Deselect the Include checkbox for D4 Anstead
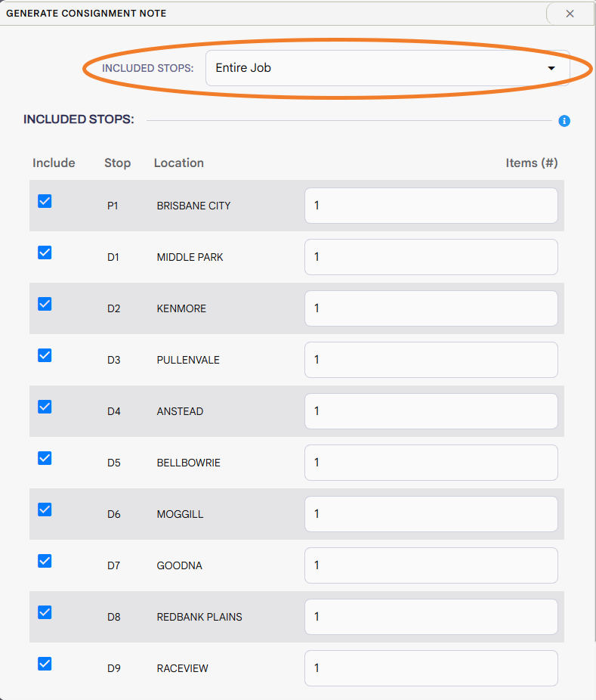Image resolution: width=596 pixels, height=700 pixels. [45, 407]
